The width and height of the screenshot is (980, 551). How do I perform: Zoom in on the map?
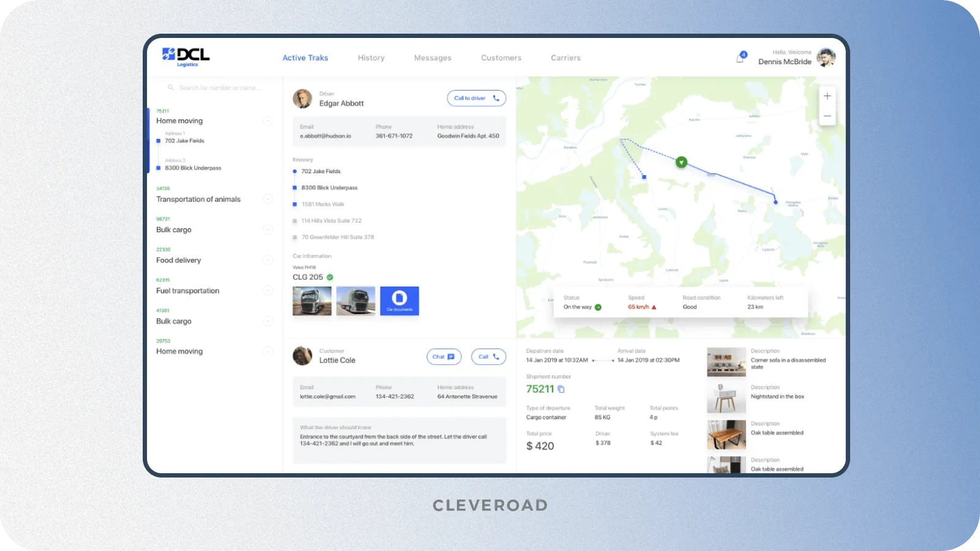coord(827,96)
